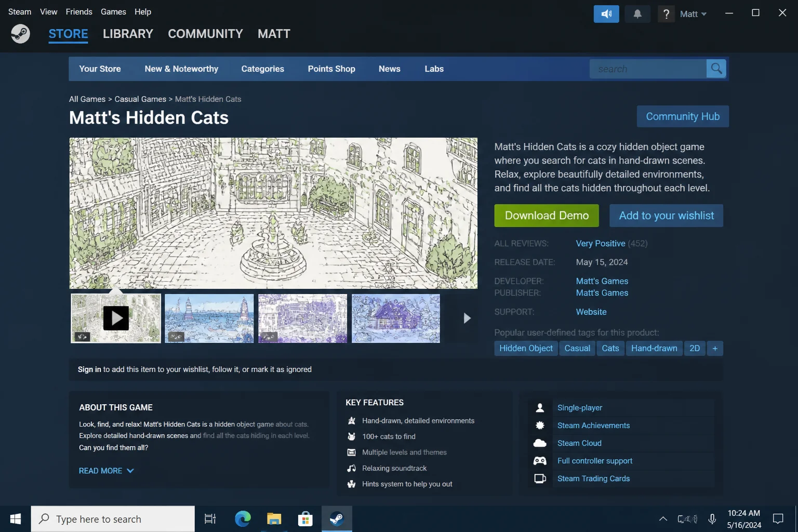The height and width of the screenshot is (532, 798).
Task: Click the multiple levels feature icon
Action: [352, 453]
